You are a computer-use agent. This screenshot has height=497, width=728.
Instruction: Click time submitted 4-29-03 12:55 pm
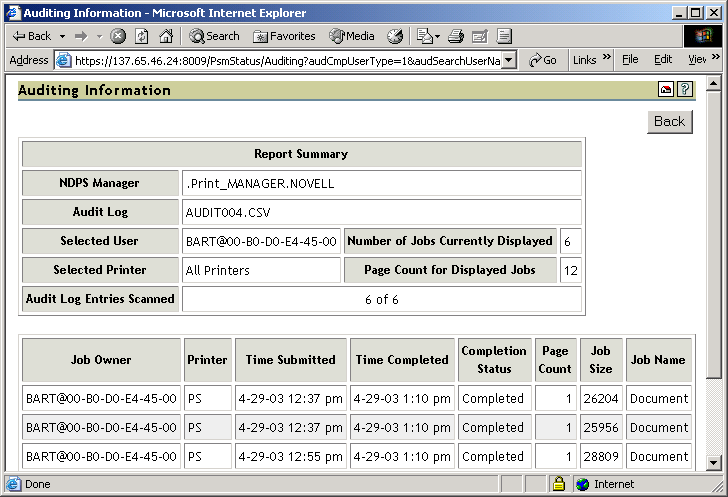click(291, 457)
